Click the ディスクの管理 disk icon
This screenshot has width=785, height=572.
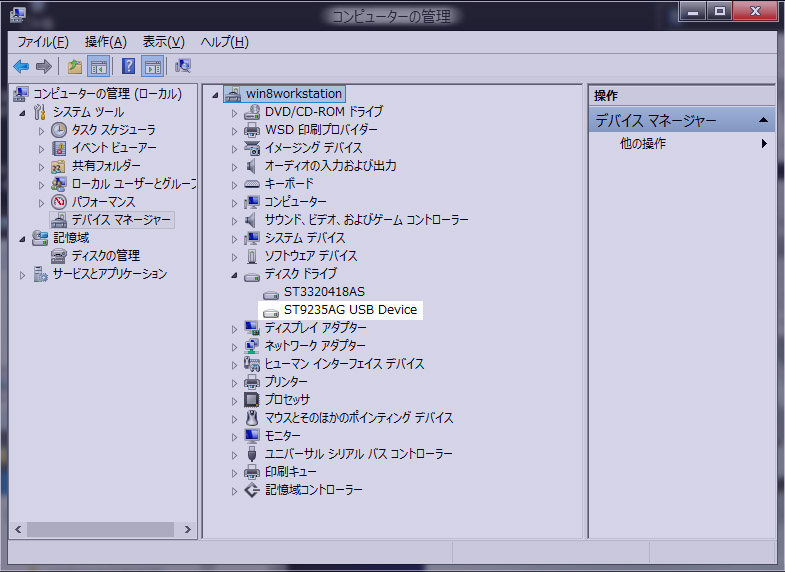tap(59, 256)
